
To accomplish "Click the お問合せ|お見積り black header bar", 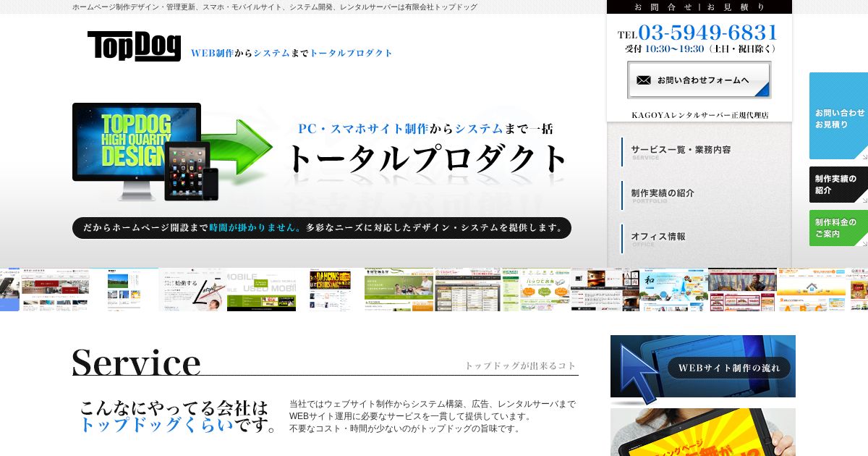I will [x=699, y=7].
